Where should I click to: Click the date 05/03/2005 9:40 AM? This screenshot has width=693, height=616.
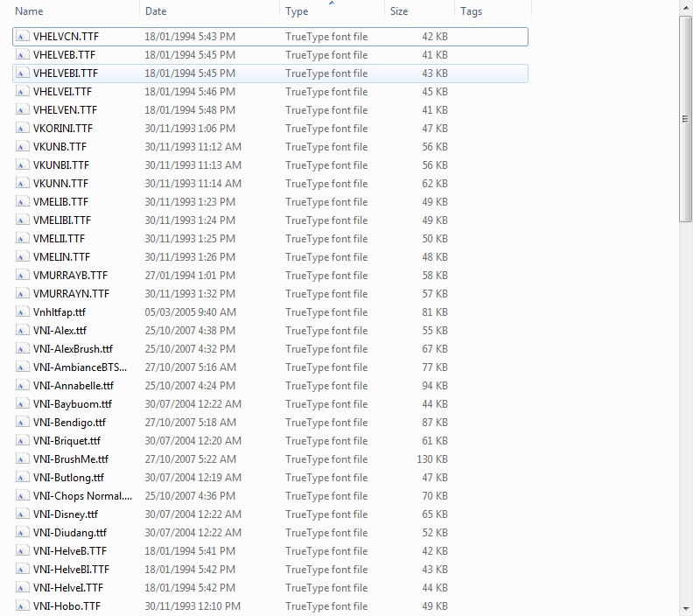191,312
